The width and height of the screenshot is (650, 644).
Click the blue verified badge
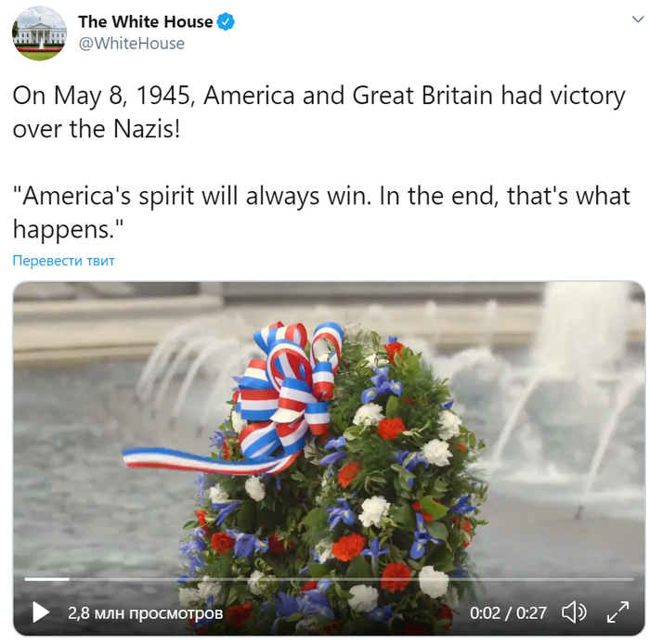[226, 22]
